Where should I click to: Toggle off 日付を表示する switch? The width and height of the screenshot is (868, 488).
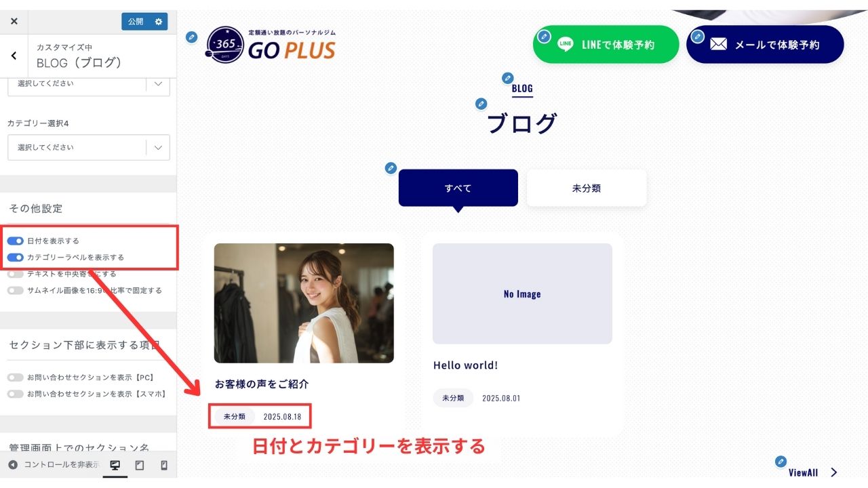pyautogui.click(x=16, y=241)
